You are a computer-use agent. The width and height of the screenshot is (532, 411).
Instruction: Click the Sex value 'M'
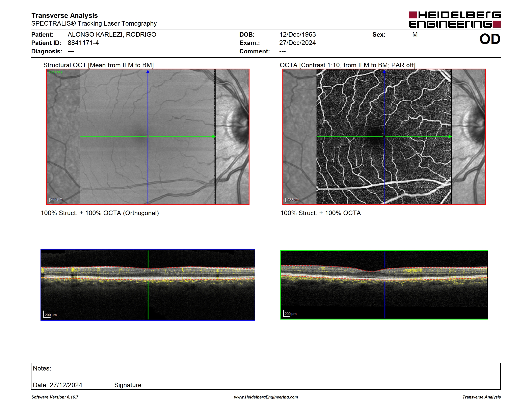pos(415,35)
